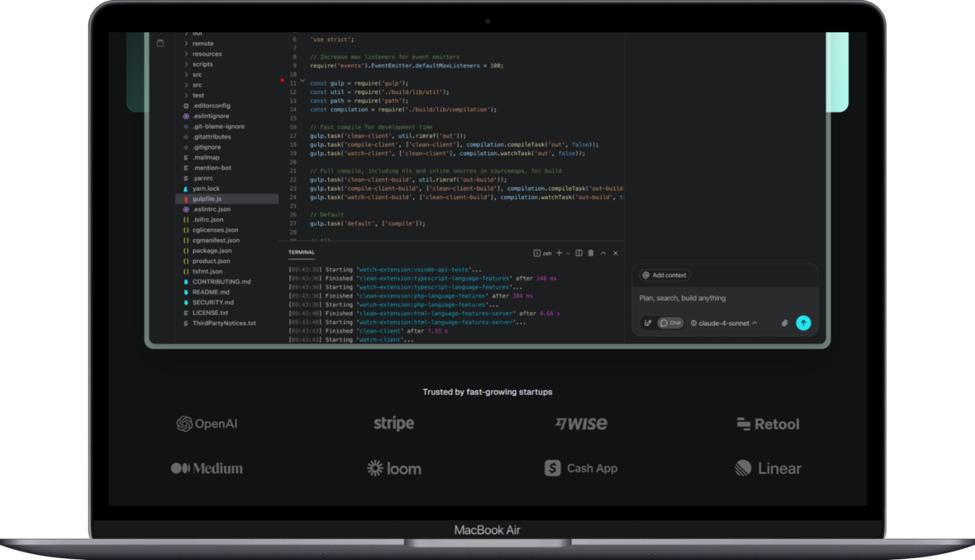Toggle the Chat mode pill
The height and width of the screenshot is (560, 975).
(670, 323)
